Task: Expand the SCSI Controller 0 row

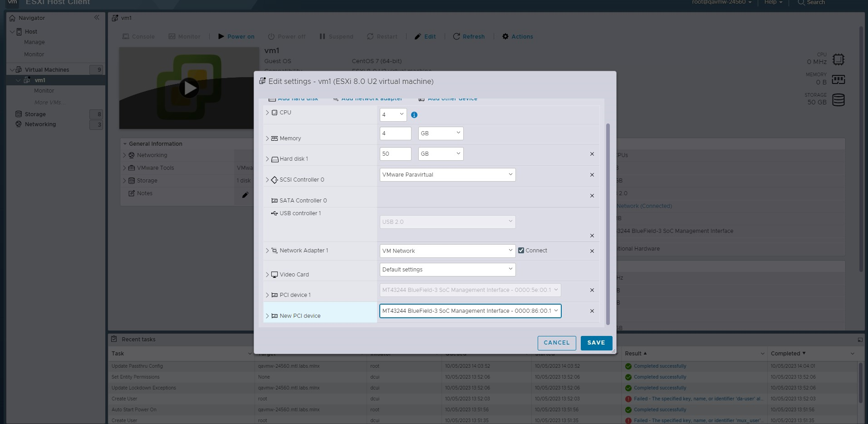Action: pyautogui.click(x=267, y=180)
